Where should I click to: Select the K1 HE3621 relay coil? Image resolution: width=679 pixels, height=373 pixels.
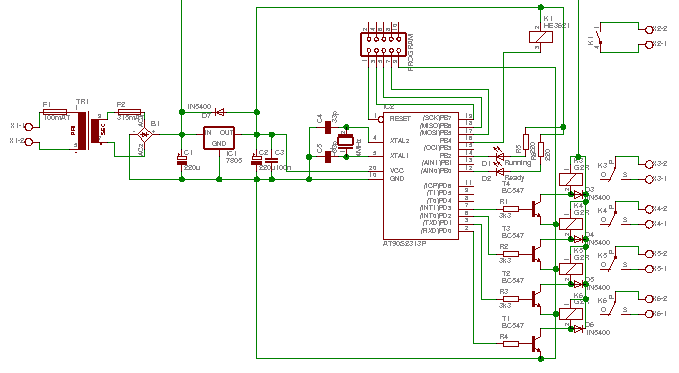[x=541, y=37]
